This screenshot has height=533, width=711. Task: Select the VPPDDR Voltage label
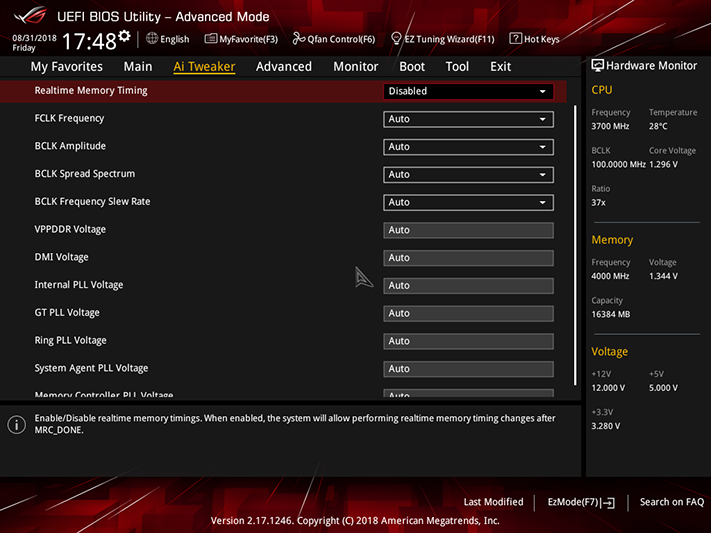(x=70, y=230)
